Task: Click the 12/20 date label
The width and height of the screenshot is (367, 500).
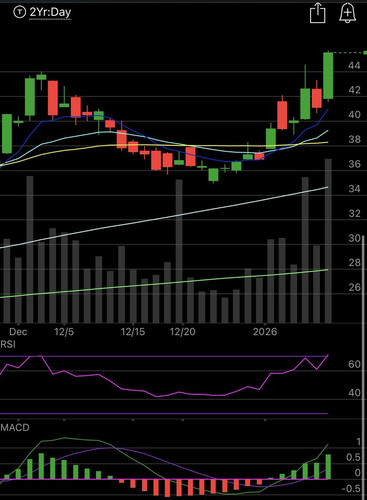Action: pyautogui.click(x=182, y=332)
